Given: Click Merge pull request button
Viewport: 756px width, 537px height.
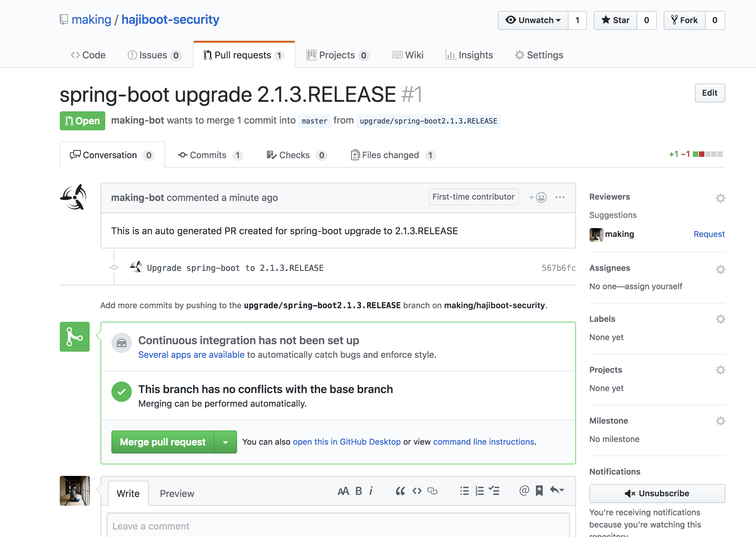Looking at the screenshot, I should click(163, 442).
